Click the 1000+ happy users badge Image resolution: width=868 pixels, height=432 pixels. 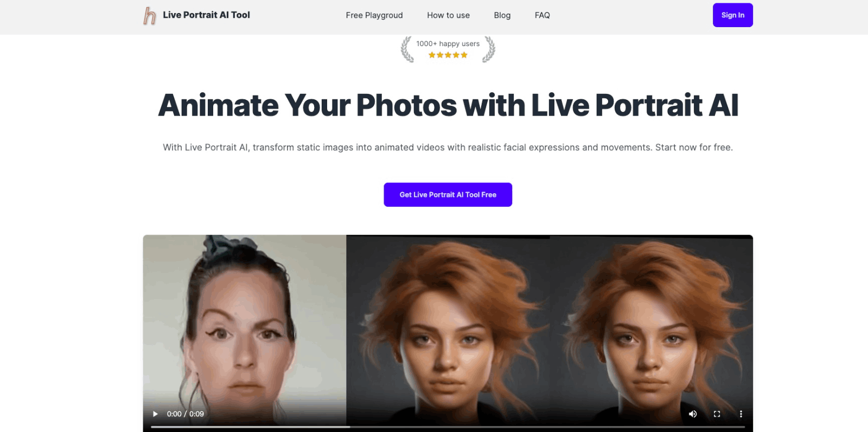coord(448,49)
